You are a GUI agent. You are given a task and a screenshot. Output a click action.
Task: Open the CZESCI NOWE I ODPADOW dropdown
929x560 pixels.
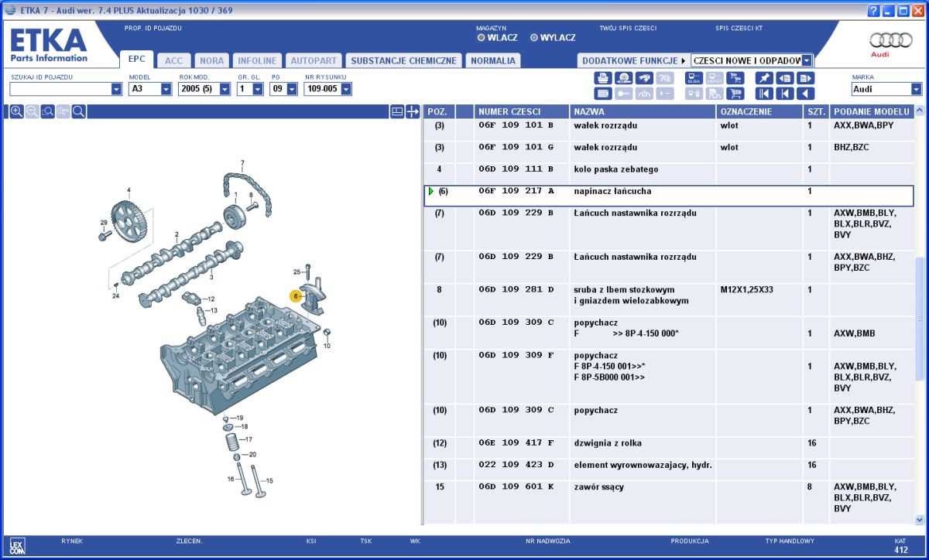coord(807,60)
